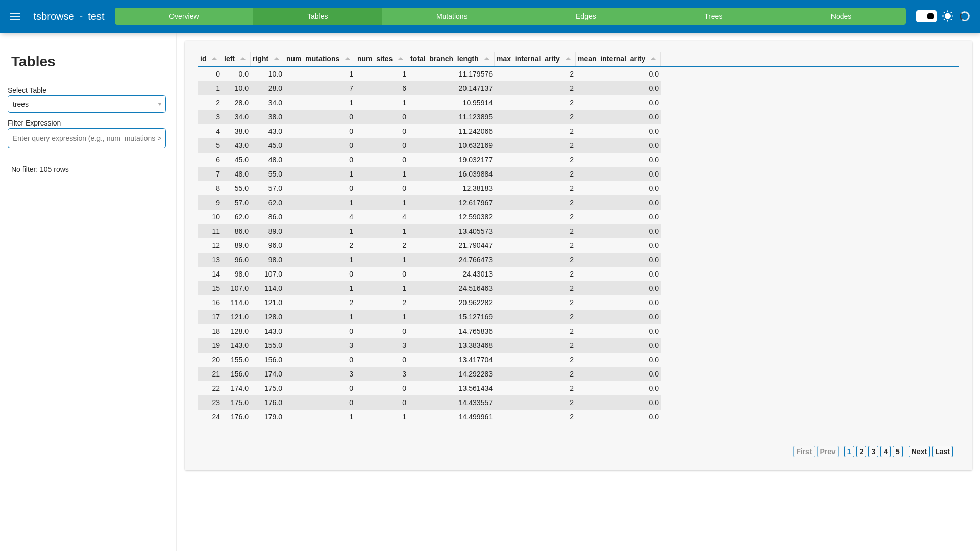Click the tsbrowse - test title
This screenshot has width=980, height=551.
[x=69, y=16]
